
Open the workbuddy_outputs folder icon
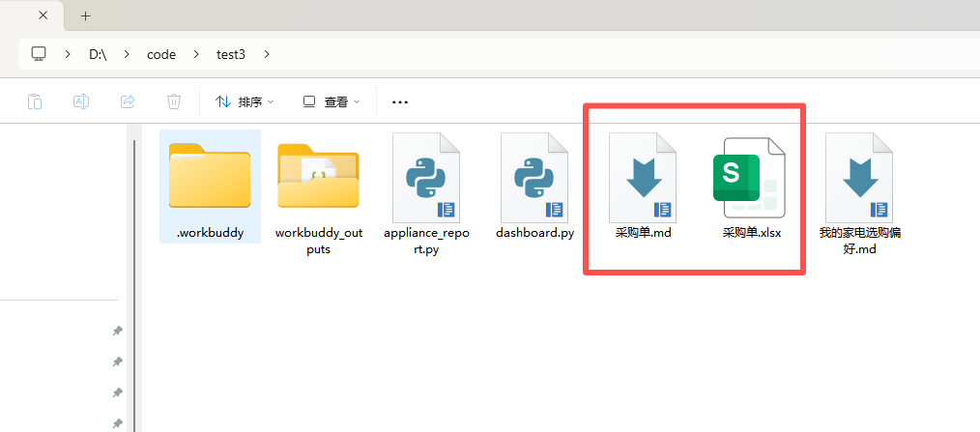tap(318, 176)
